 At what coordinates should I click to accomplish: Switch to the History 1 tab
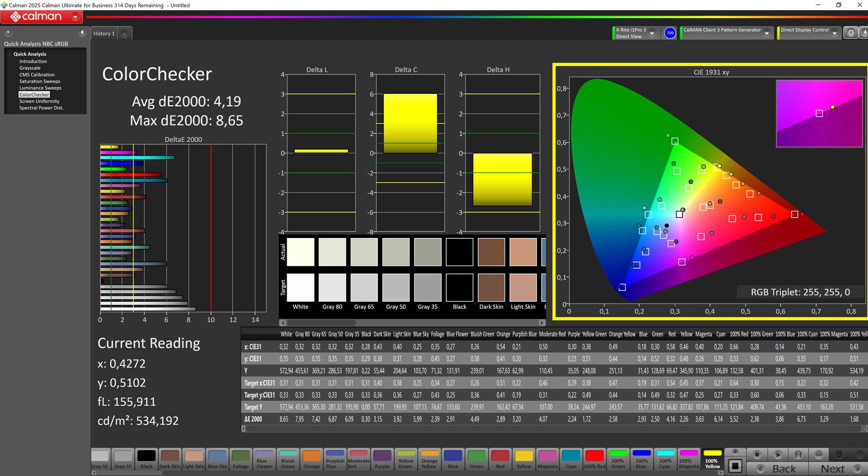tap(104, 34)
